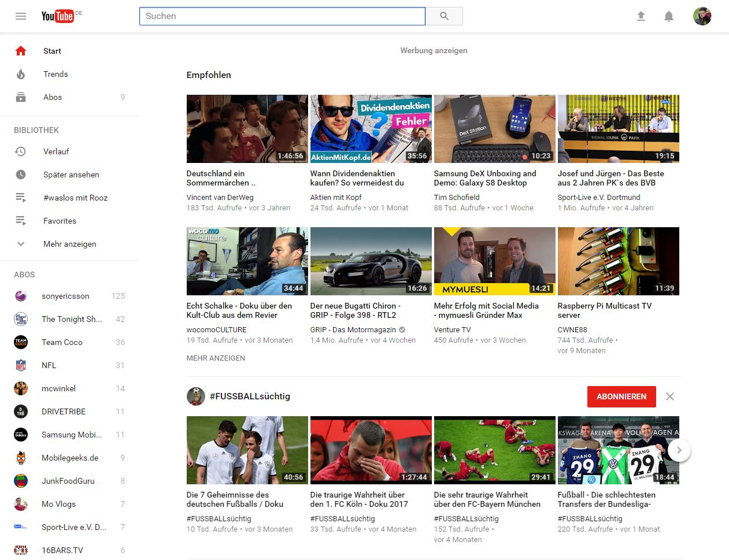Open Tim Schofield channel link
This screenshot has height=560, width=729.
pos(457,197)
